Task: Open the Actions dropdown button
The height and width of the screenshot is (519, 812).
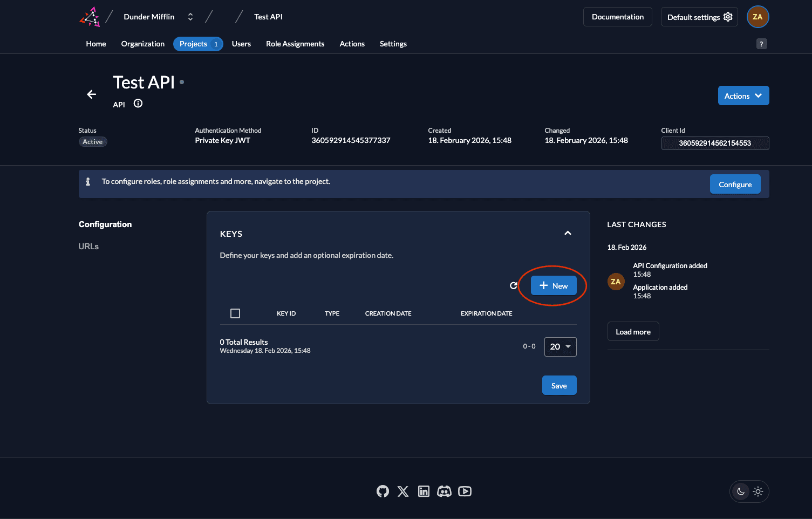Action: [743, 95]
